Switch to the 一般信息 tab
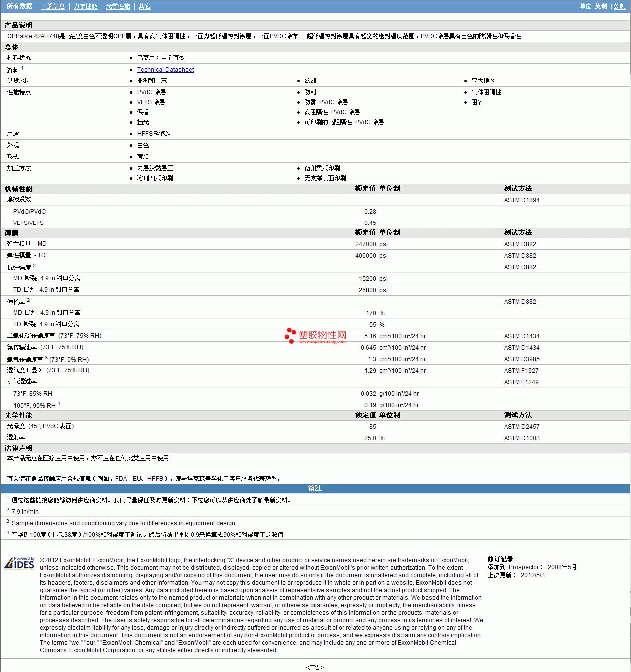The height and width of the screenshot is (672, 631). pyautogui.click(x=53, y=6)
